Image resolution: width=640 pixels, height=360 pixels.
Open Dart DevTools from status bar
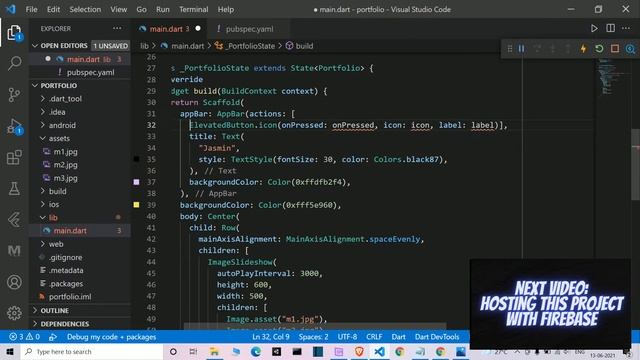point(437,337)
